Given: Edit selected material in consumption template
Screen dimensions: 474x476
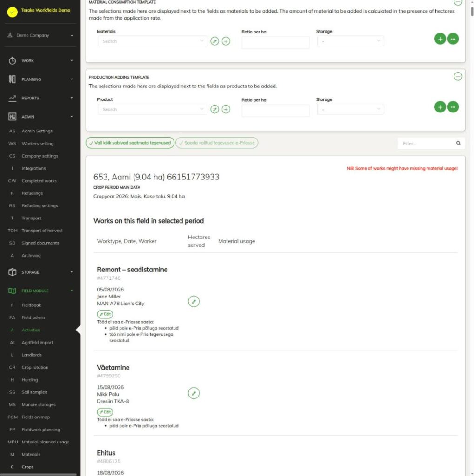Looking at the screenshot, I should (x=214, y=41).
